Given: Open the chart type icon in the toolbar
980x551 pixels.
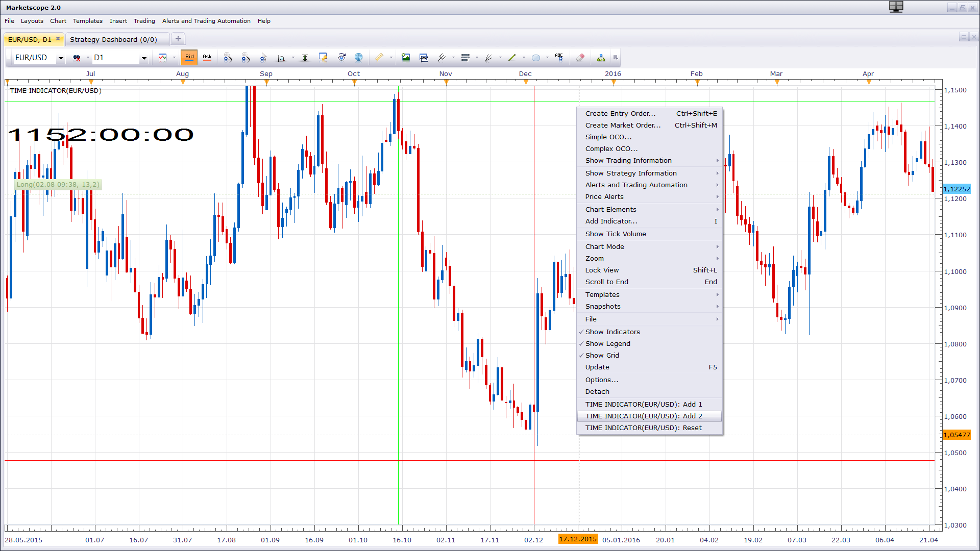Looking at the screenshot, I should pos(163,58).
